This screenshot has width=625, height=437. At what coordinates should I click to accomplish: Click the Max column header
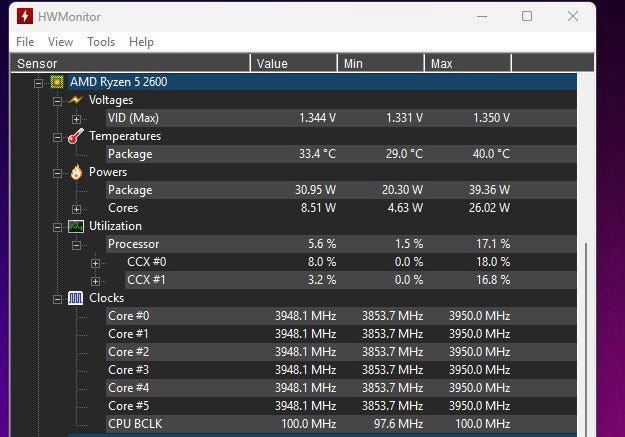tap(468, 63)
